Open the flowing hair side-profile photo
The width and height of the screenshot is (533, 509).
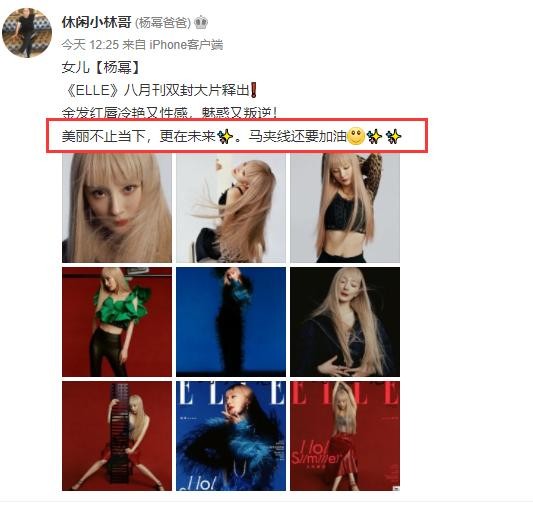coord(231,208)
